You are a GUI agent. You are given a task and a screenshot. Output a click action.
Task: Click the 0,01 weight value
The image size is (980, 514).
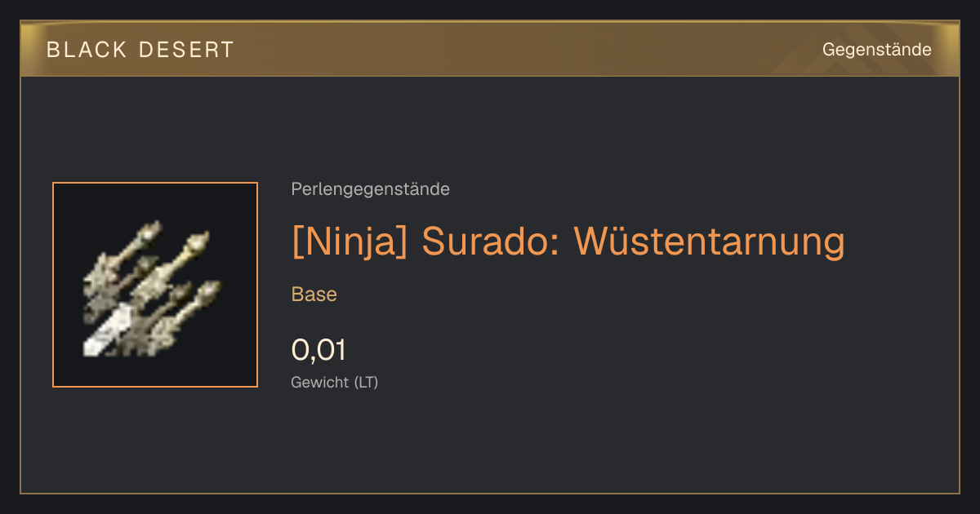[318, 350]
